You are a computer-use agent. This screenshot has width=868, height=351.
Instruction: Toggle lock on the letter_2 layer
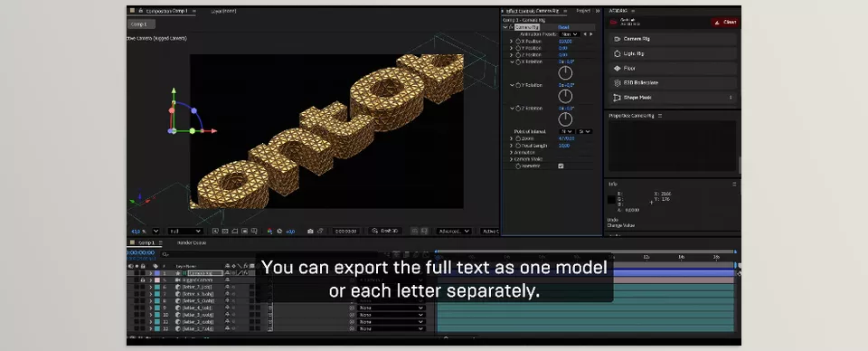click(143, 322)
